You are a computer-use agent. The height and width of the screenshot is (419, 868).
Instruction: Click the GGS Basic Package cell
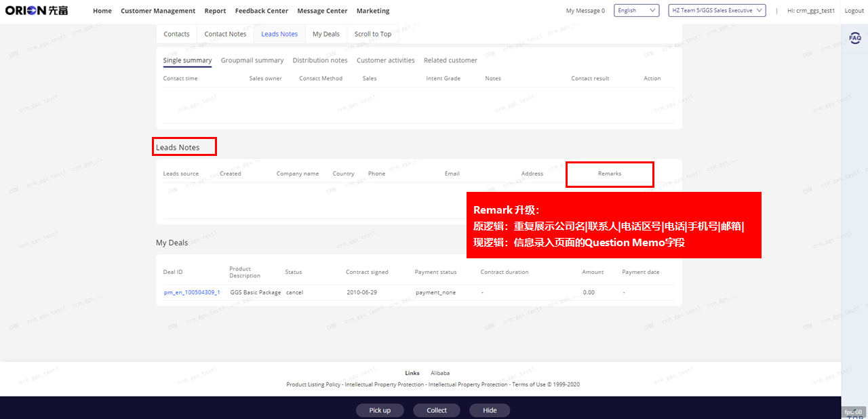coord(256,292)
